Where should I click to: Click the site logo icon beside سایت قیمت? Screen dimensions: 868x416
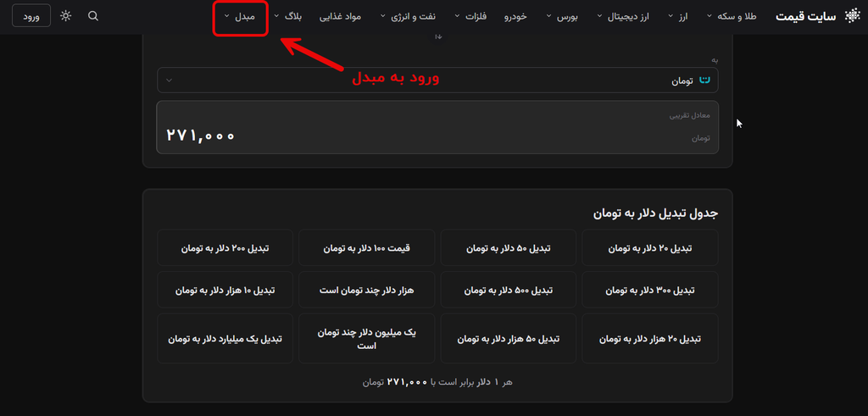852,16
